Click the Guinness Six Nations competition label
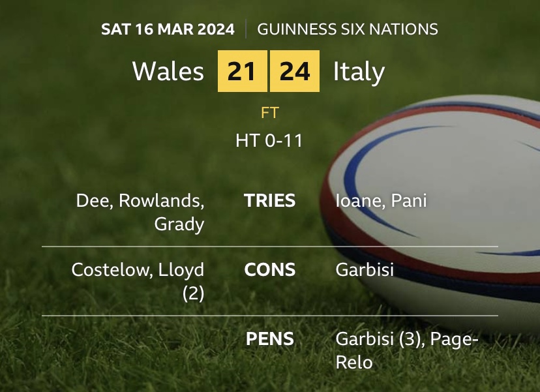Screen dimensions: 540x392 pyautogui.click(x=348, y=29)
